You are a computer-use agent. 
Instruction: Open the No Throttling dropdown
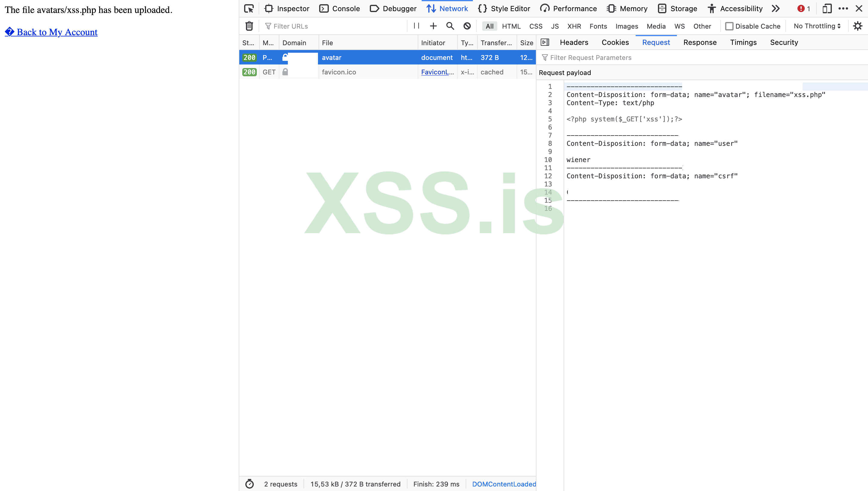(x=816, y=26)
